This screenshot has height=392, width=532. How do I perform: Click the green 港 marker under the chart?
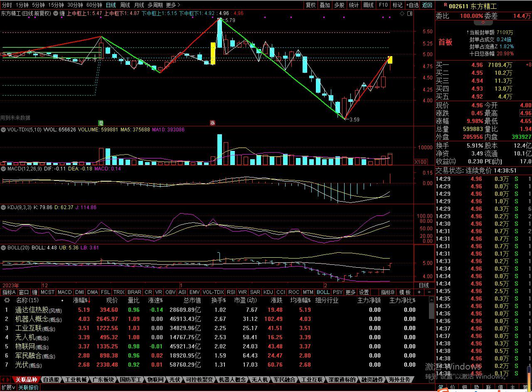pyautogui.click(x=101, y=123)
